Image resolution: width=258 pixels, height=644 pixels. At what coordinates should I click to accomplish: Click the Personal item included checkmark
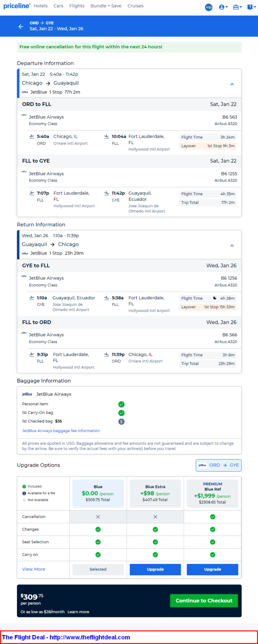(x=121, y=404)
